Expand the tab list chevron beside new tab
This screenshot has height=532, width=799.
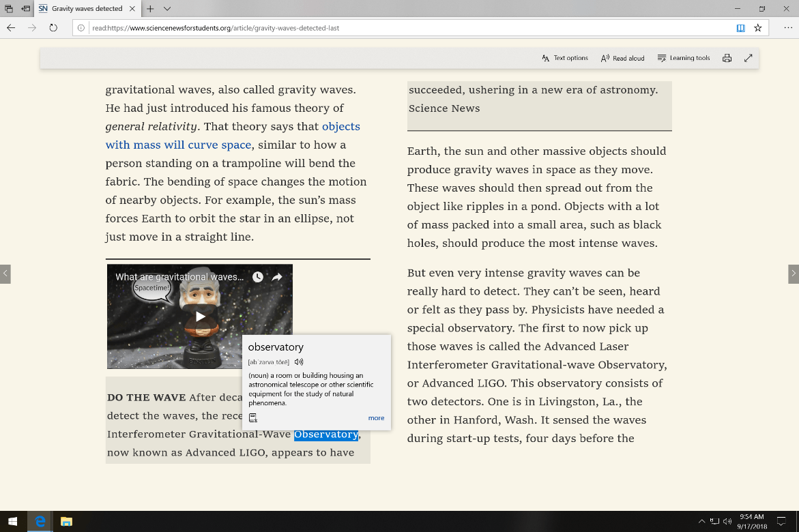tap(167, 9)
